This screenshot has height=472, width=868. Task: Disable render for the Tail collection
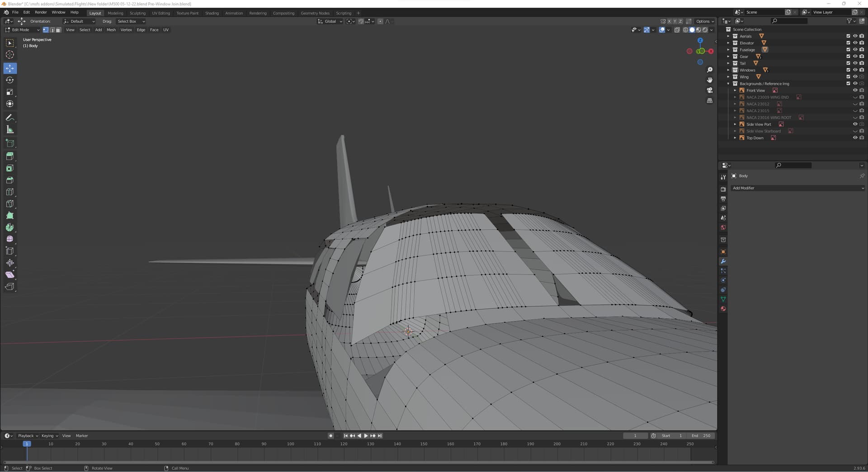pos(862,63)
